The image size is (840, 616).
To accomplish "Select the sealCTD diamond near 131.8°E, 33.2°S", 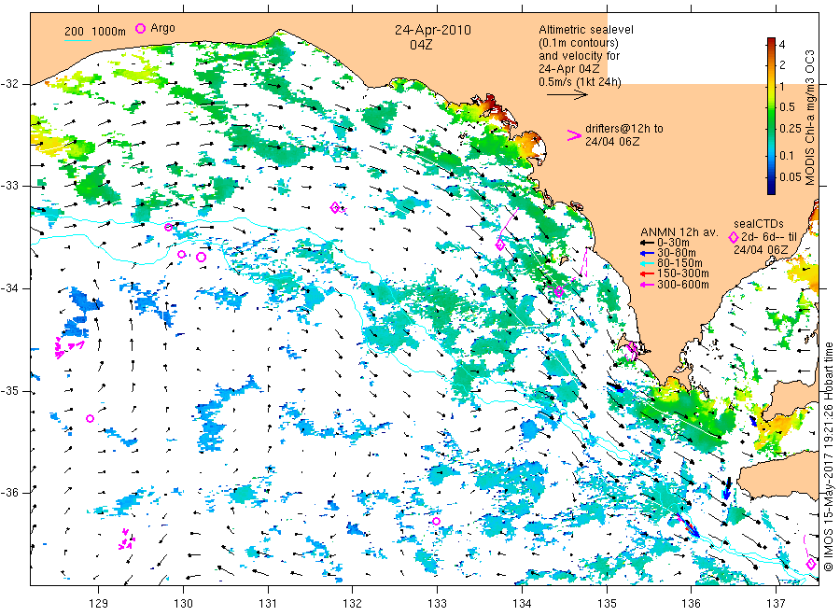I will click(x=335, y=208).
